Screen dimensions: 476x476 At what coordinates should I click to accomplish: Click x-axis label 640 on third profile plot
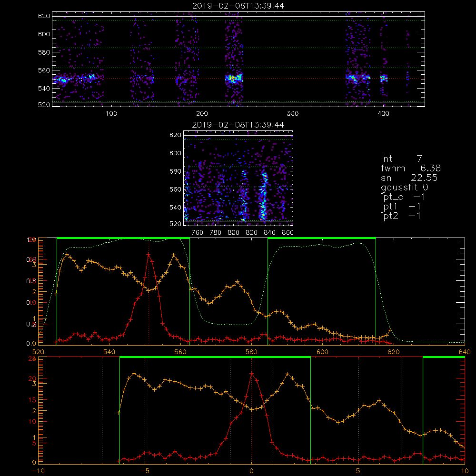(465, 352)
